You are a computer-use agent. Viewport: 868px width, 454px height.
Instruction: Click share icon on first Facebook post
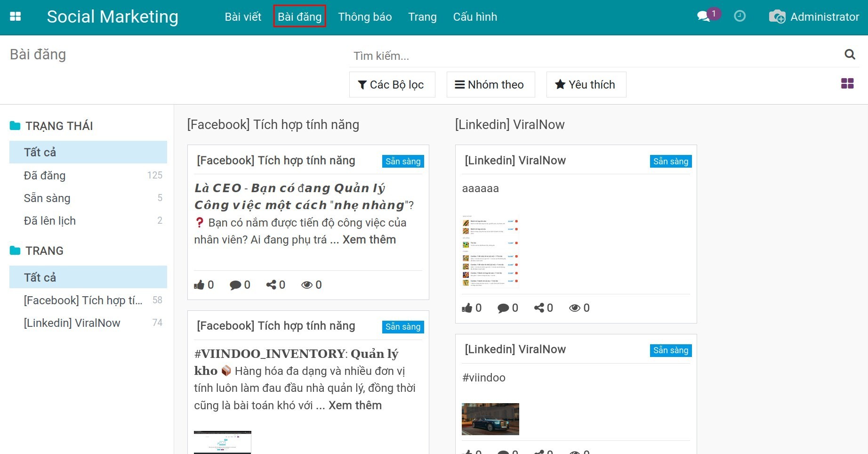click(271, 285)
